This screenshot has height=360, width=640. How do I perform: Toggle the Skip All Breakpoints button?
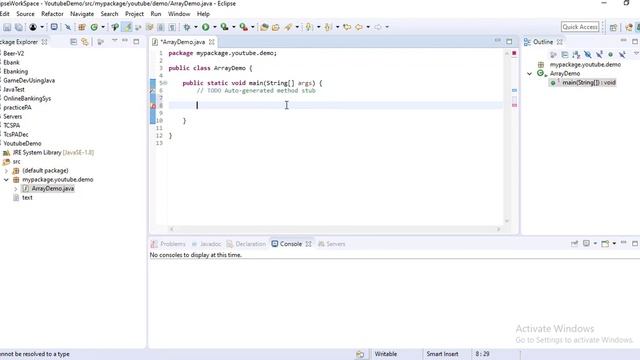click(x=68, y=27)
